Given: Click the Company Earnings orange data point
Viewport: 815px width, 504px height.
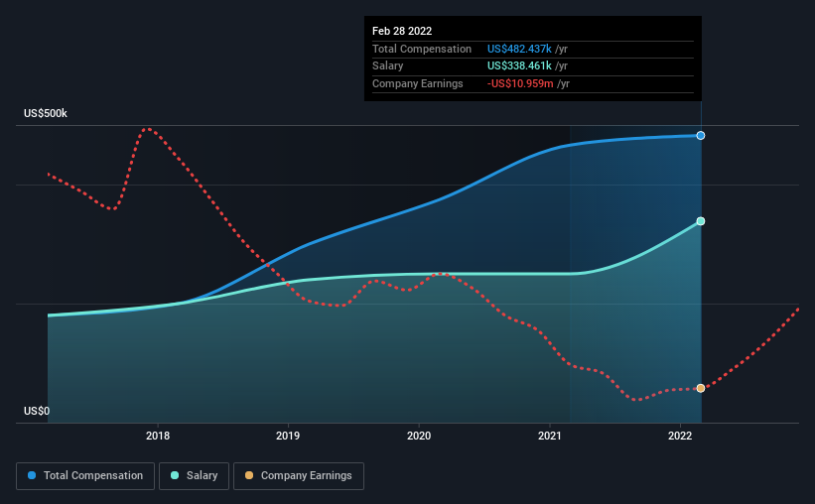Looking at the screenshot, I should pos(701,388).
